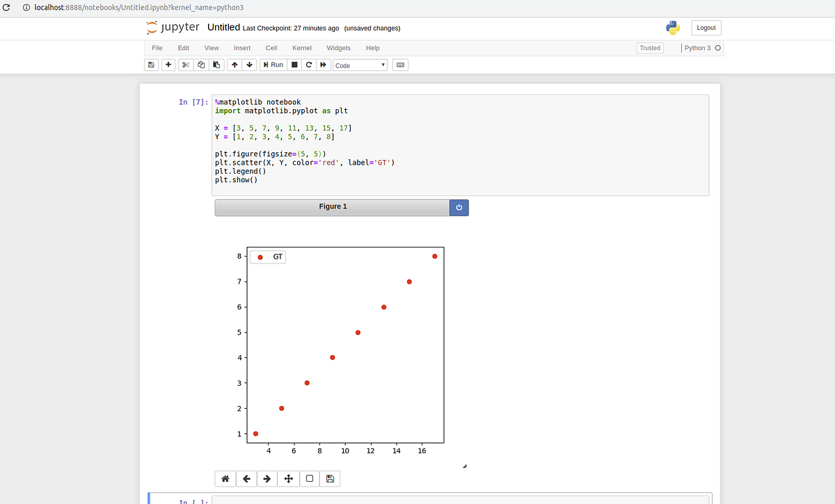This screenshot has width=835, height=504.
Task: Toggle the pan tool on the figure toolbar
Action: (x=287, y=478)
